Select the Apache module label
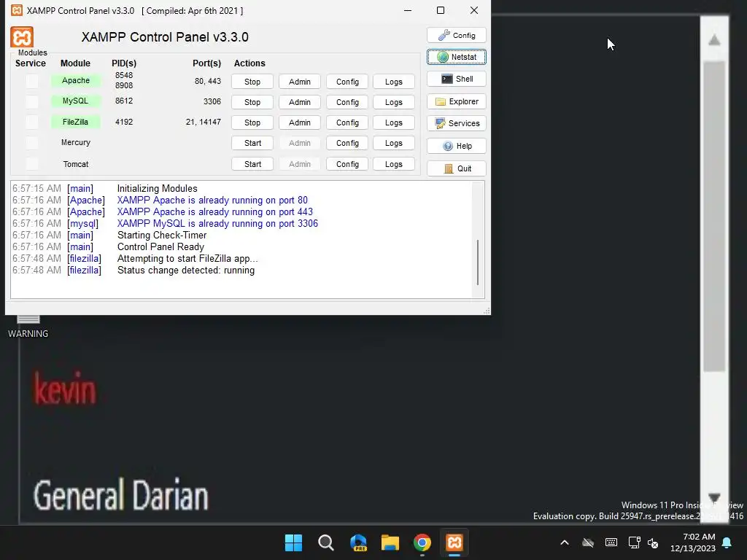This screenshot has height=560, width=747. pyautogui.click(x=76, y=80)
